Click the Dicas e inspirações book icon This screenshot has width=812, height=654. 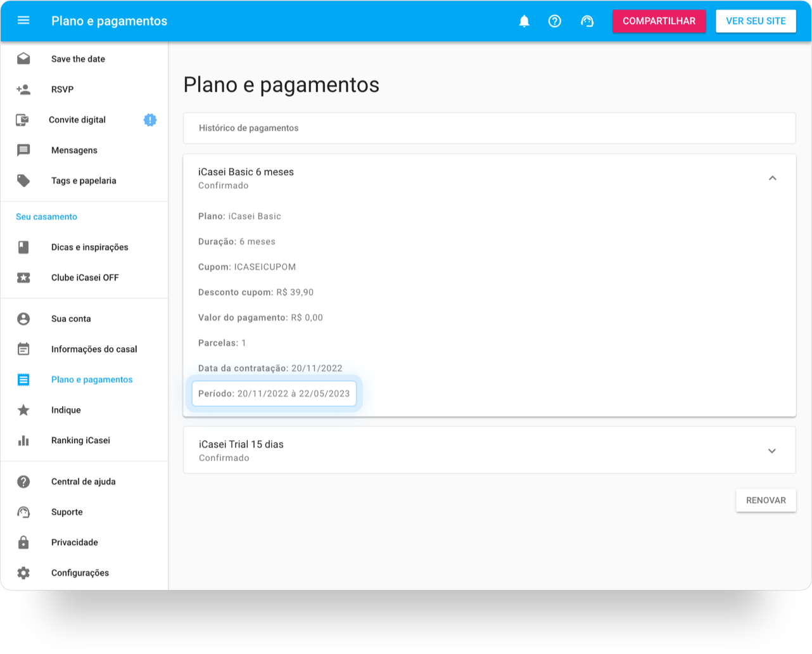coord(23,247)
